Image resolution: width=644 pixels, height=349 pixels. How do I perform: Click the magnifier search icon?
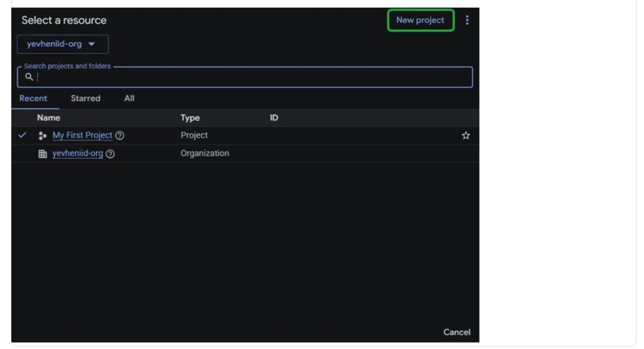pos(29,77)
